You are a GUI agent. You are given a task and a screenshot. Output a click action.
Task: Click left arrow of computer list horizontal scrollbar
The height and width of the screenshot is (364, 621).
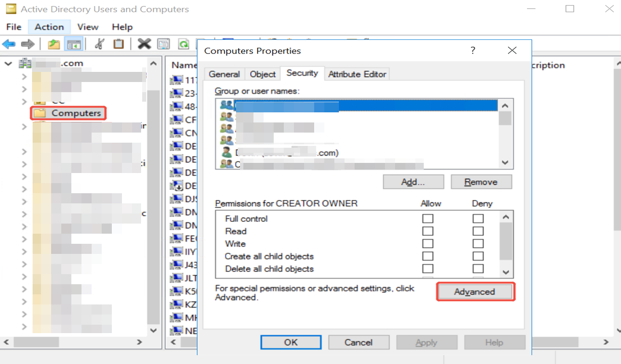tap(174, 342)
